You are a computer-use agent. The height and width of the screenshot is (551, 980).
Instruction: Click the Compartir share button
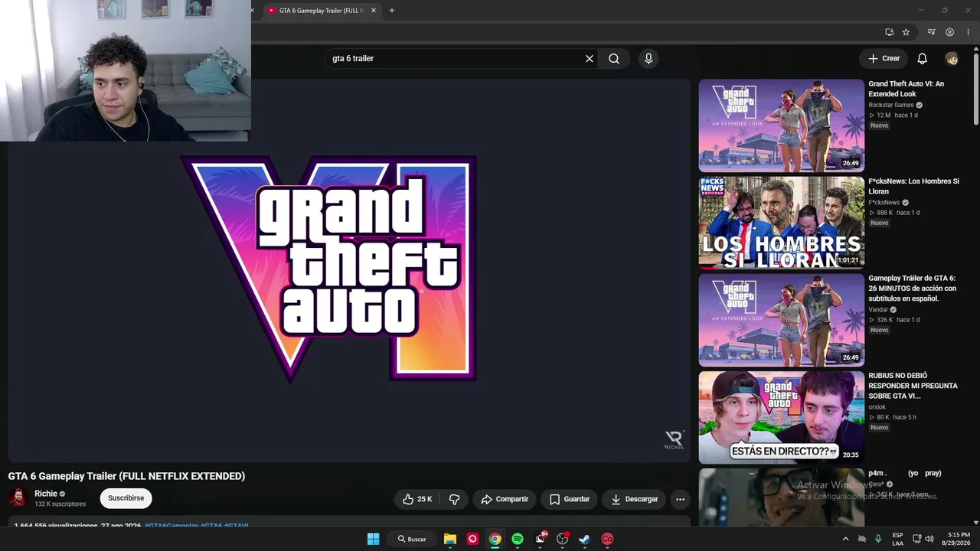point(505,499)
